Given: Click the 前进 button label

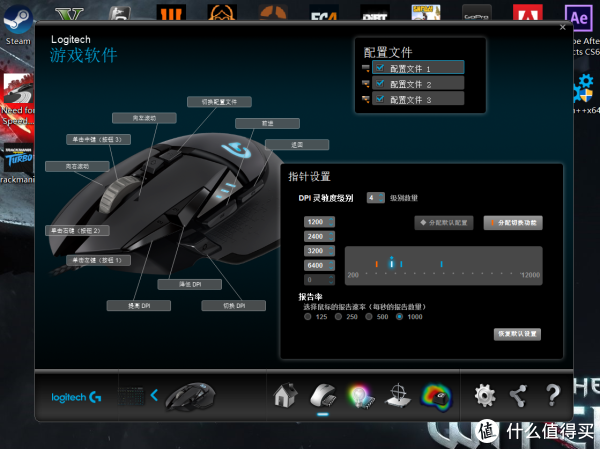Looking at the screenshot, I should coord(267,123).
